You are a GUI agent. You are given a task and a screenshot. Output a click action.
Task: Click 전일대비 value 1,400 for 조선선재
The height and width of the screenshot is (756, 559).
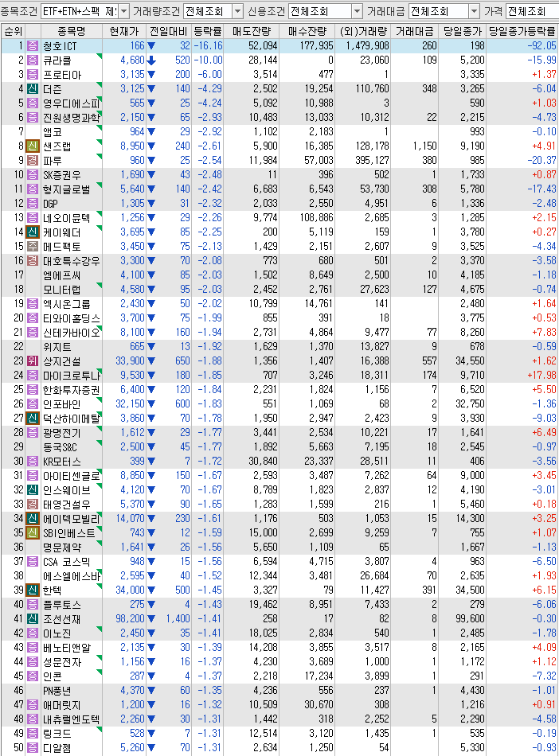(x=178, y=618)
